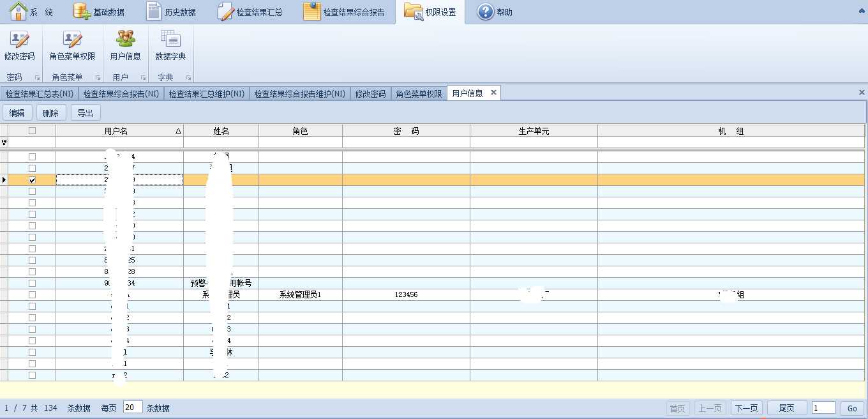Check the checkbox in 系统管理员1 row

pyautogui.click(x=32, y=295)
